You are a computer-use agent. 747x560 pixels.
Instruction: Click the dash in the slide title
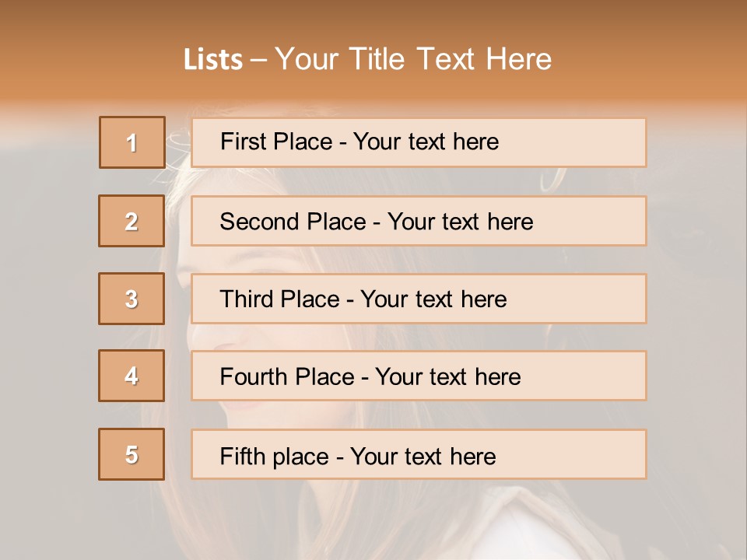(x=258, y=60)
